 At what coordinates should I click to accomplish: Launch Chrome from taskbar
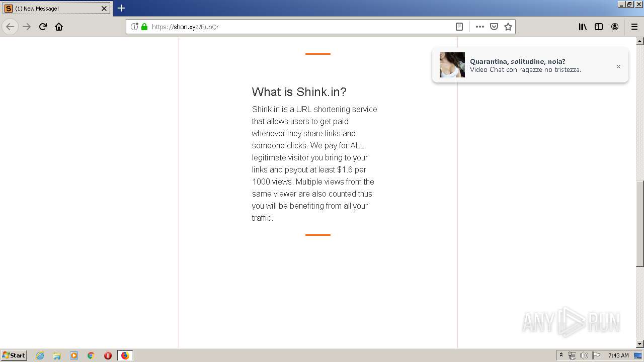[x=91, y=355]
